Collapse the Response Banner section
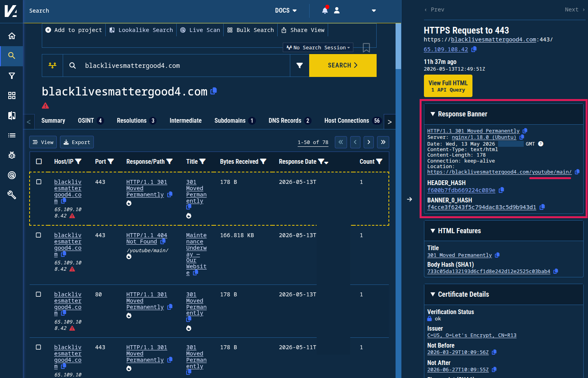The image size is (588, 378). point(433,114)
